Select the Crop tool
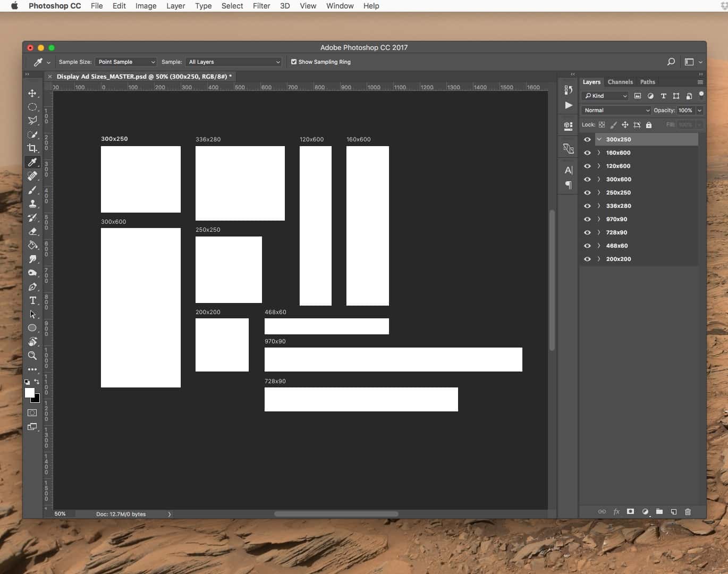 tap(32, 148)
